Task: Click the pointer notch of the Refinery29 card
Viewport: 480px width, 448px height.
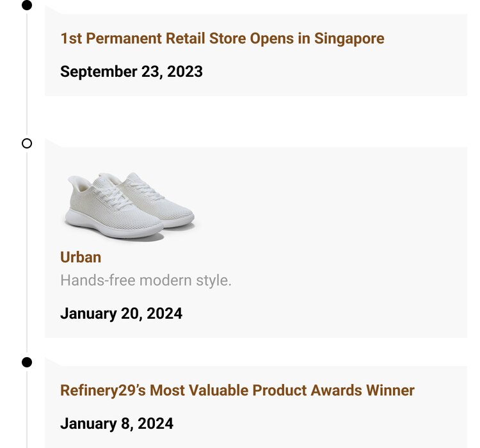Action: point(52,362)
